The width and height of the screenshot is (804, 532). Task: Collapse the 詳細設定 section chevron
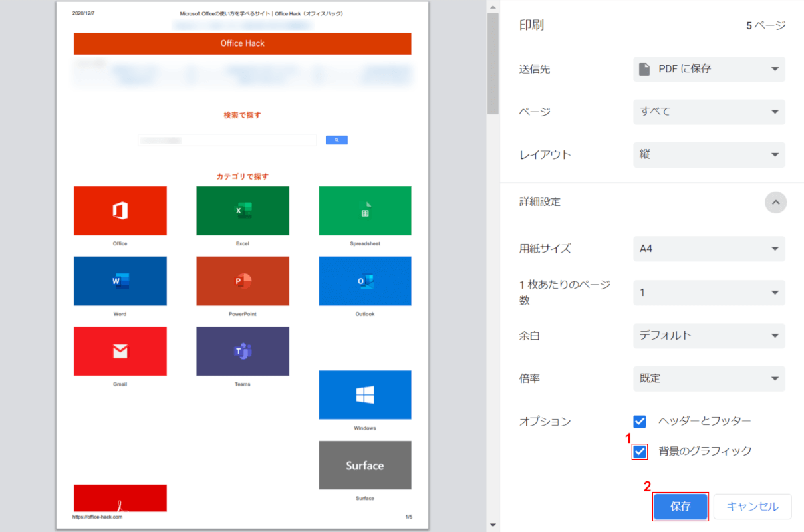tap(775, 202)
